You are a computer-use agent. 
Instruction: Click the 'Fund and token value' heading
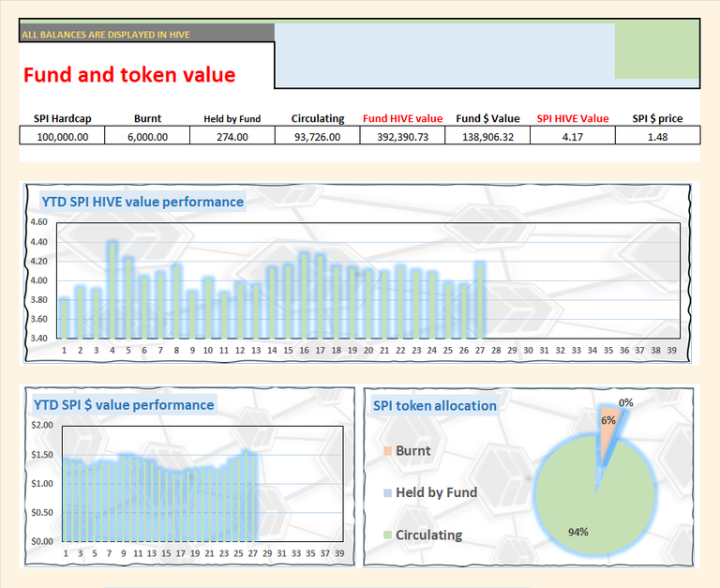pos(129,75)
